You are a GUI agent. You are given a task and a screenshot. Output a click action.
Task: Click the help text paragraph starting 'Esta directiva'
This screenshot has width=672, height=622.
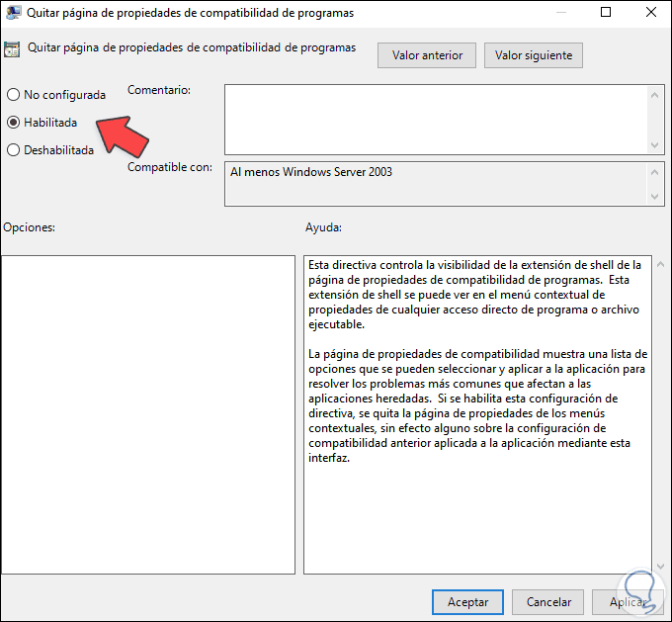point(474,295)
